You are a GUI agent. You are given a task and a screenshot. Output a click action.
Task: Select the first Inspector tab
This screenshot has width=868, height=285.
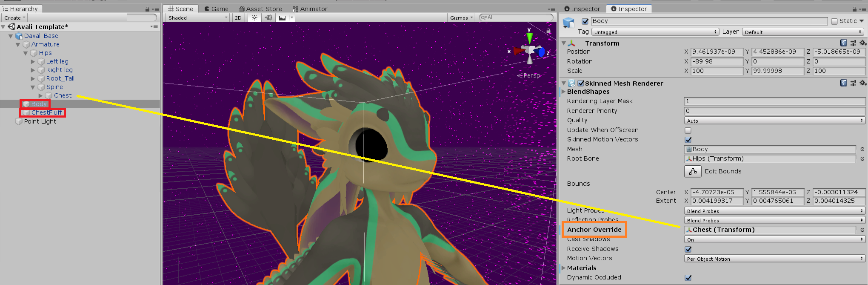click(582, 9)
